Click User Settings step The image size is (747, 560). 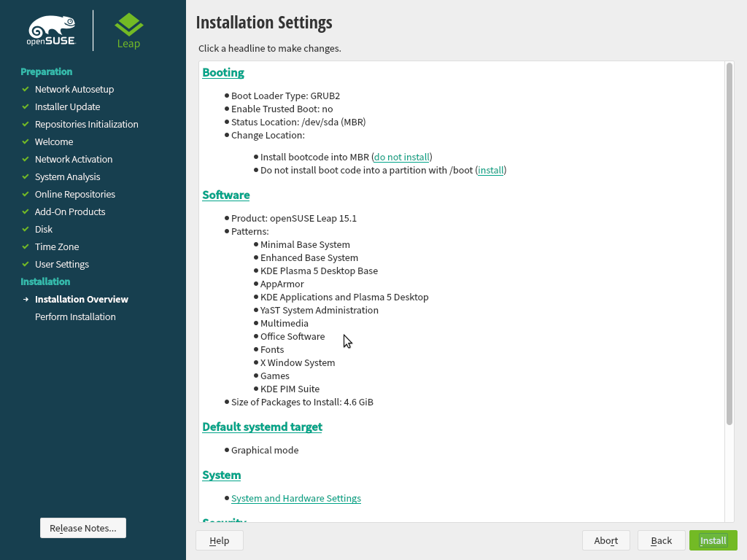click(61, 264)
